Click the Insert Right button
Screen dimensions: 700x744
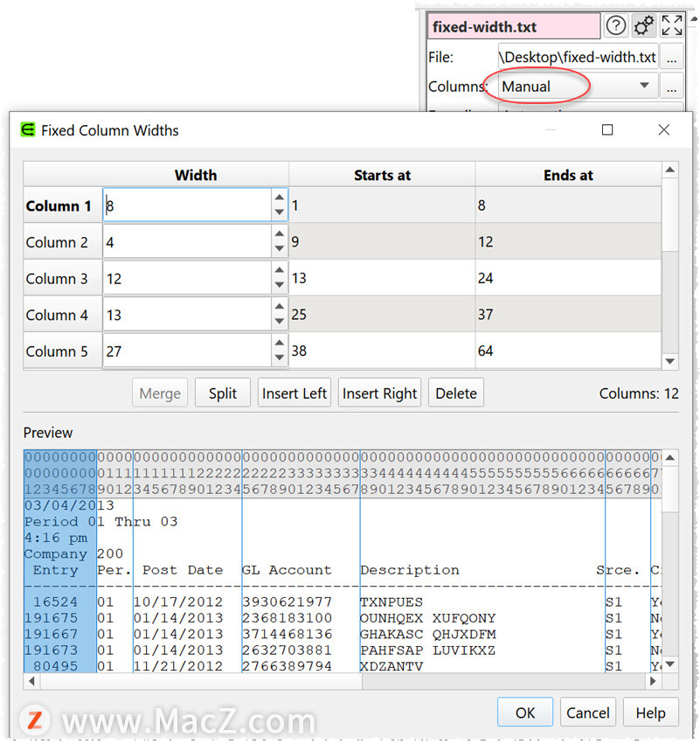click(x=379, y=393)
